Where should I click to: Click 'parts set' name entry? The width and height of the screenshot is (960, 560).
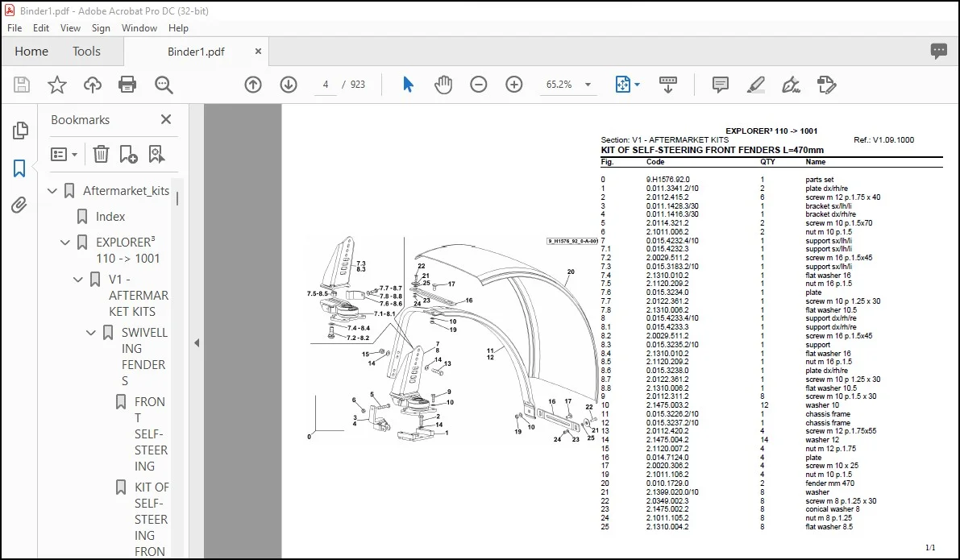[x=819, y=180]
